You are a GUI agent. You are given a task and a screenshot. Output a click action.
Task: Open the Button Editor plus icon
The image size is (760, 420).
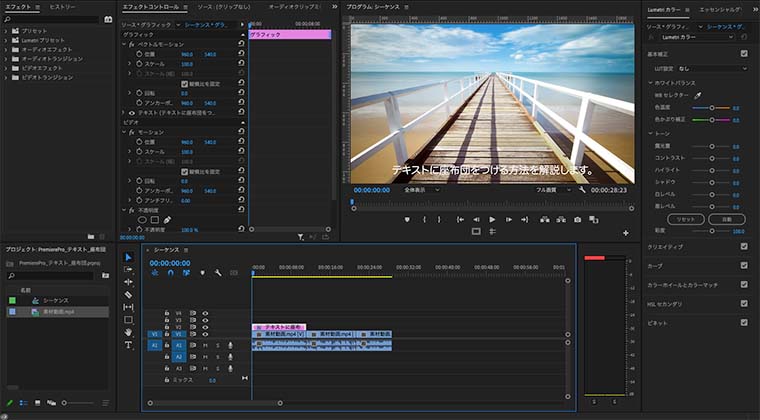tap(626, 233)
